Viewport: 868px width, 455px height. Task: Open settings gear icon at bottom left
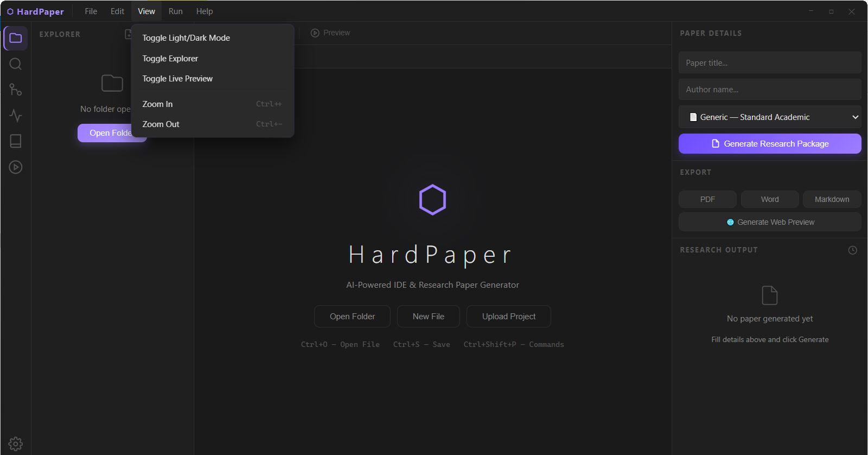click(x=16, y=444)
